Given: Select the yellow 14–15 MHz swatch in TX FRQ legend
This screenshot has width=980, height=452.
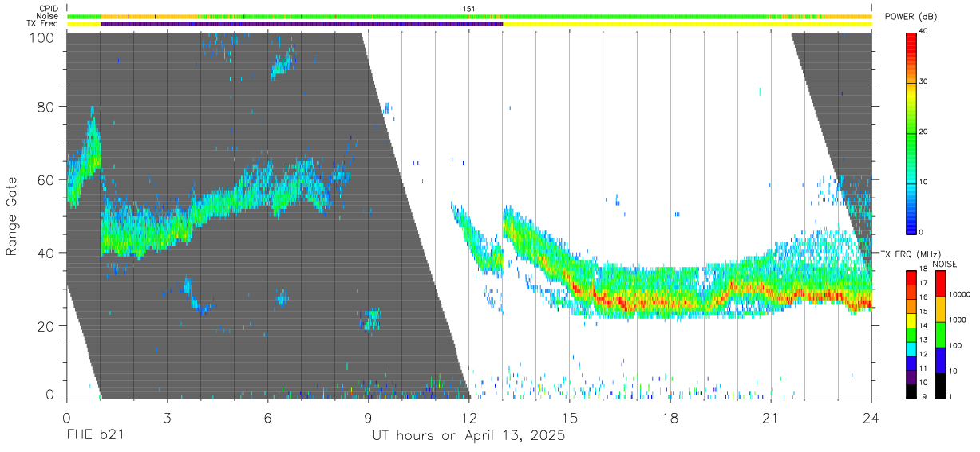Looking at the screenshot, I should coord(911,320).
